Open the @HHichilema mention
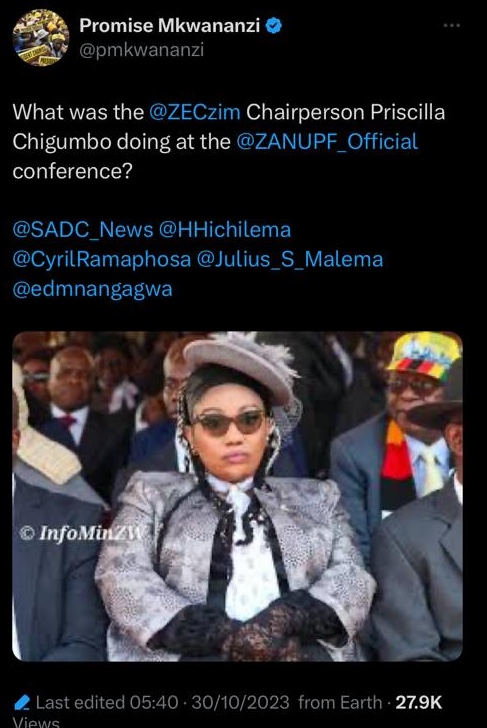487x728 pixels. 225,230
